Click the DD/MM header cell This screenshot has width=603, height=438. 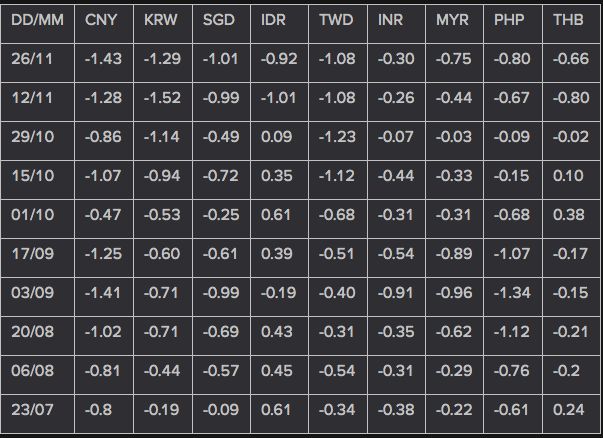pos(37,23)
